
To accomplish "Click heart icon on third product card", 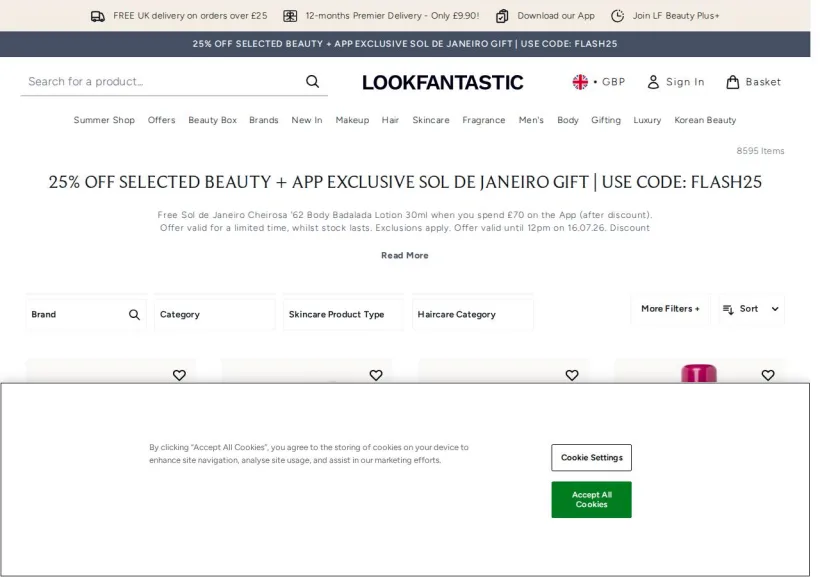I will (572, 375).
